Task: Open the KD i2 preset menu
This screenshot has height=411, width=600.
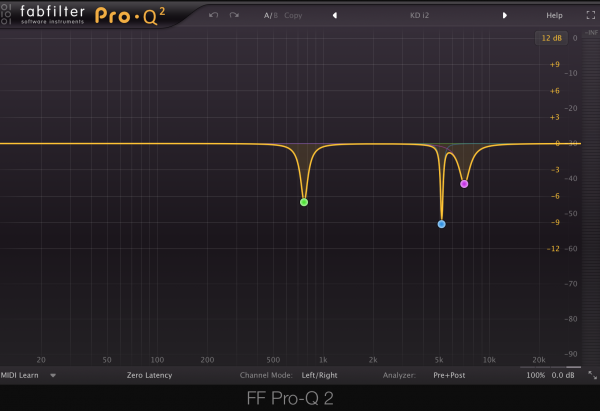Action: [x=419, y=15]
